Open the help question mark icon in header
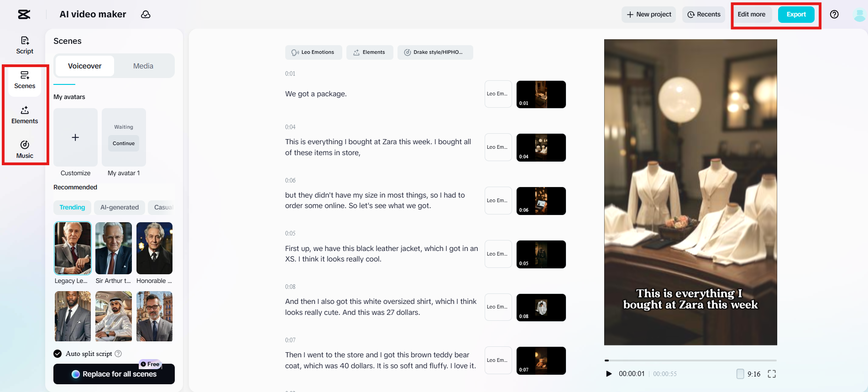868x392 pixels. (x=834, y=15)
